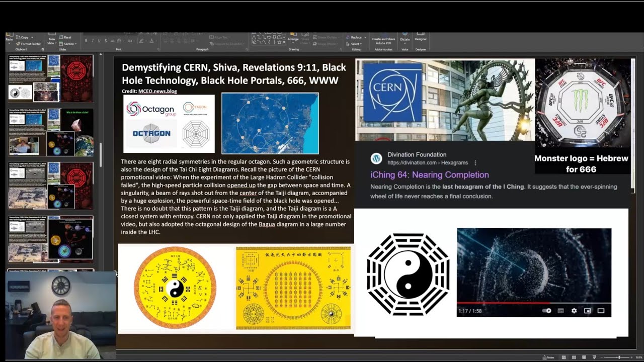Image resolution: width=644 pixels, height=362 pixels.
Task: Click Create and Share Adobe PDF
Action: point(383,41)
